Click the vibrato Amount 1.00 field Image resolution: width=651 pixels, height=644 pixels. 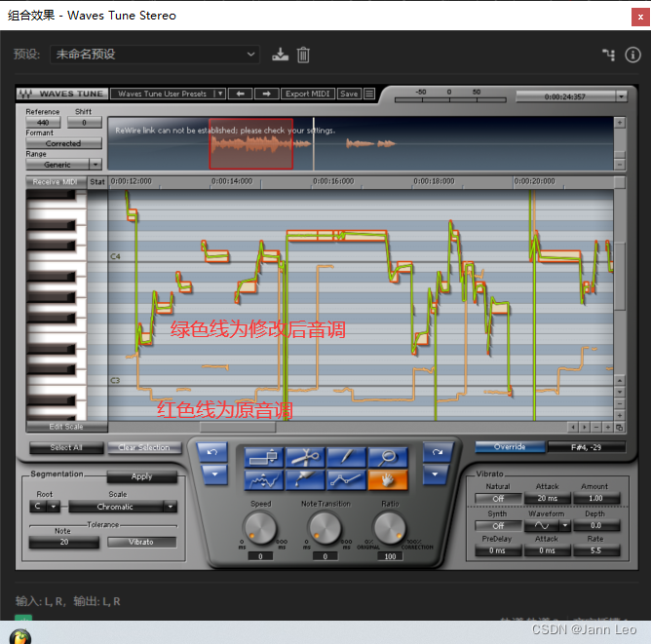(596, 498)
